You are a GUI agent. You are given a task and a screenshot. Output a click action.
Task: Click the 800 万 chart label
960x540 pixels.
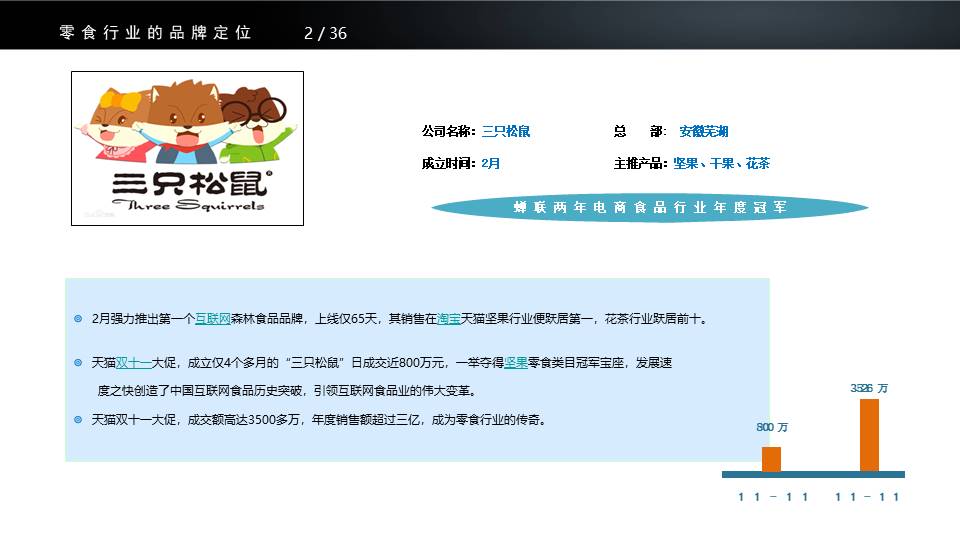pyautogui.click(x=772, y=427)
